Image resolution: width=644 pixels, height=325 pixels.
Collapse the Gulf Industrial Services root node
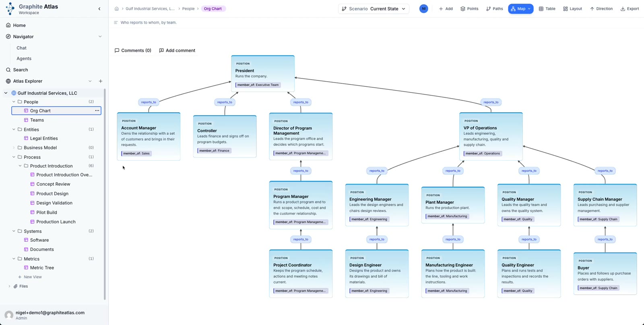click(x=6, y=93)
